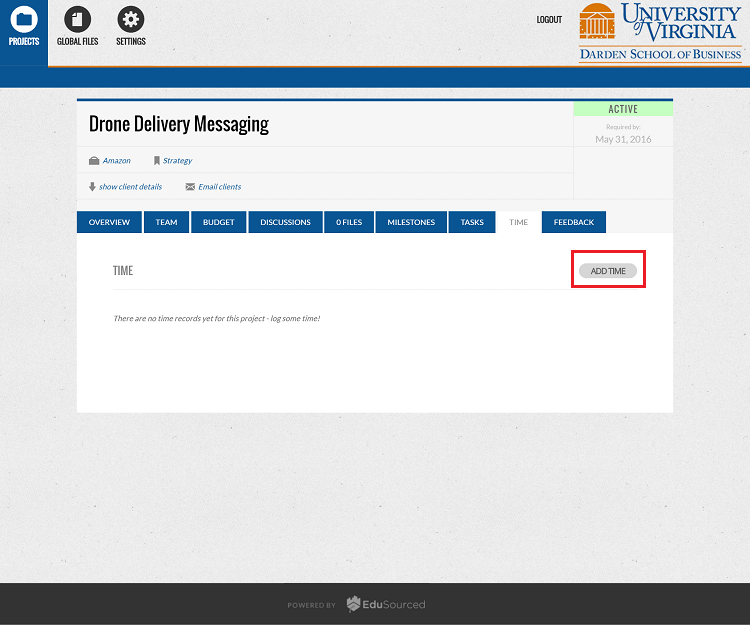Open the Global Files icon

click(x=77, y=19)
